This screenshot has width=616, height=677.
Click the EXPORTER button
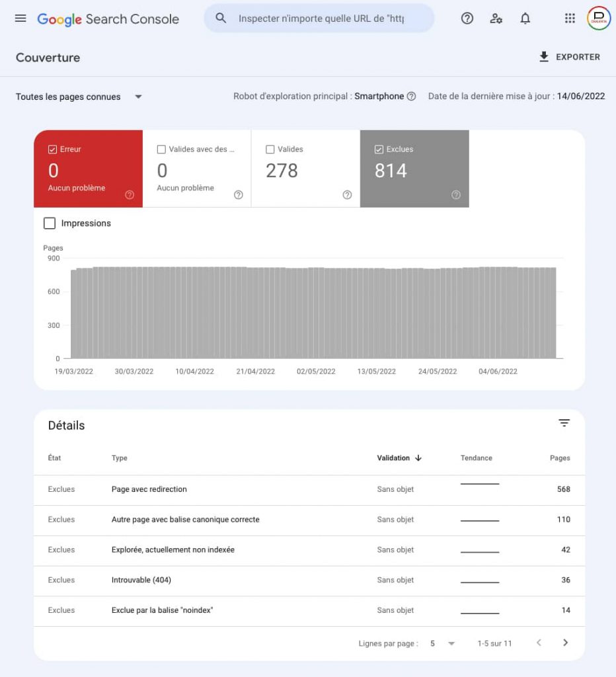tap(570, 57)
